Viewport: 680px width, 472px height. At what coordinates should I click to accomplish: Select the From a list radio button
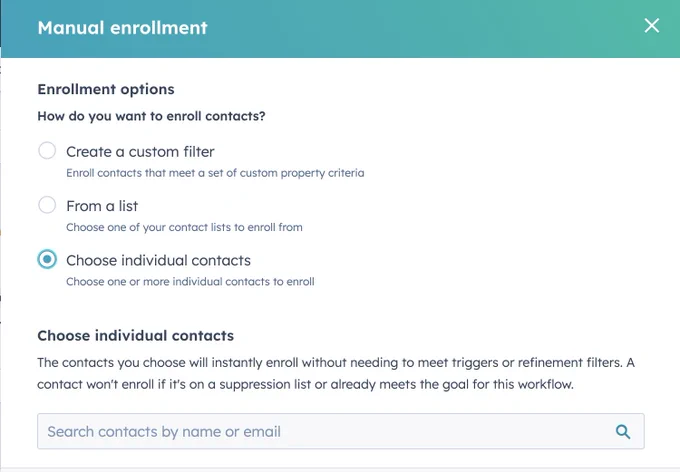[x=47, y=205]
